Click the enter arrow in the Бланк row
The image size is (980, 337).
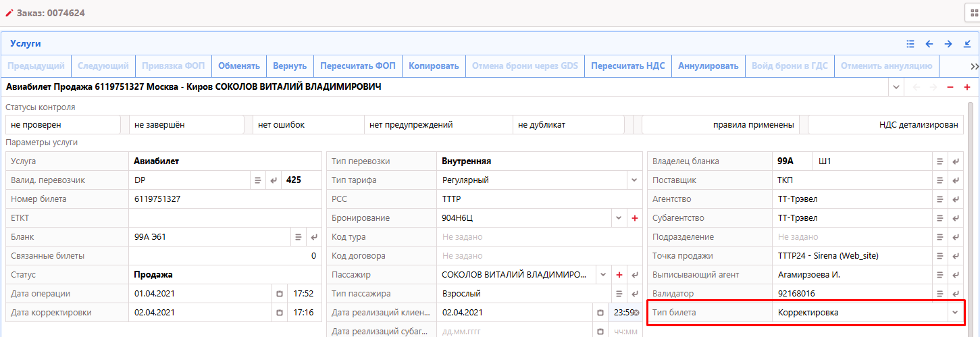point(313,237)
